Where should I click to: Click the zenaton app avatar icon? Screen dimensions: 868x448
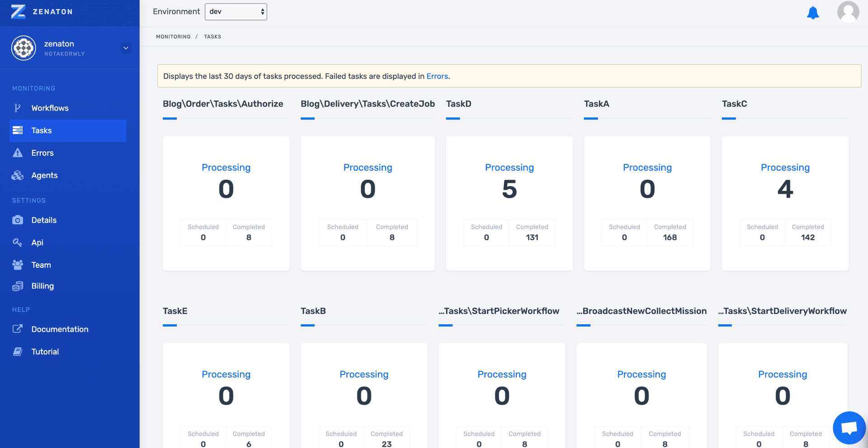[x=24, y=48]
